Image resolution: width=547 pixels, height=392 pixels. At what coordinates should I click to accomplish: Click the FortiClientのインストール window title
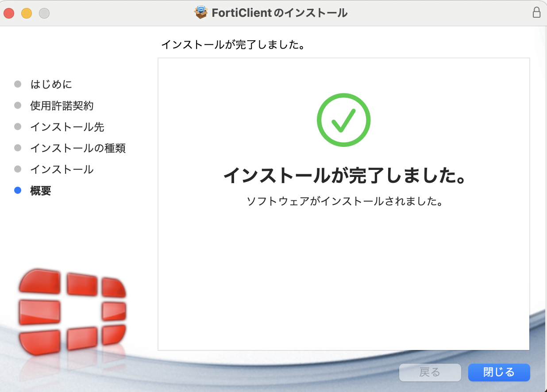coord(280,13)
